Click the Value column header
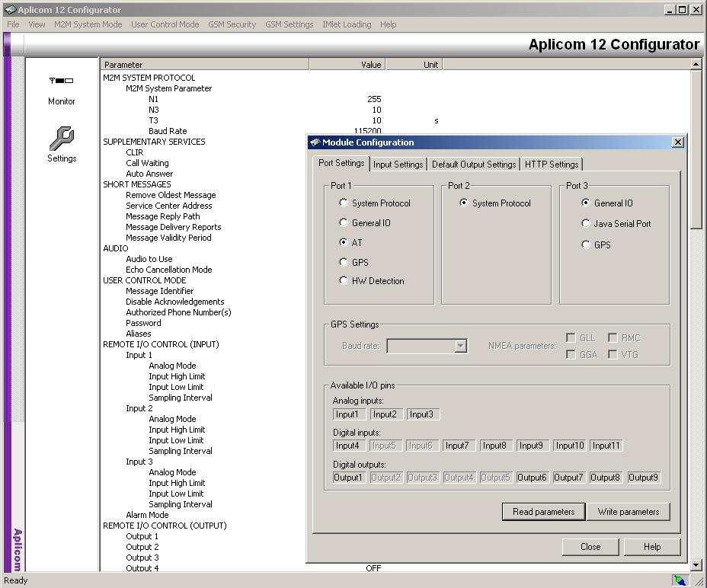 (x=347, y=65)
